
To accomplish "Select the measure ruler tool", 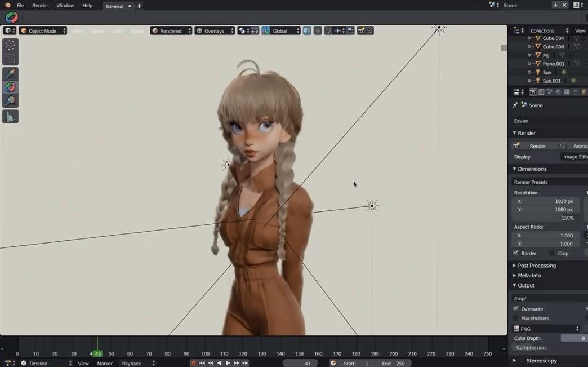I will pos(10,117).
